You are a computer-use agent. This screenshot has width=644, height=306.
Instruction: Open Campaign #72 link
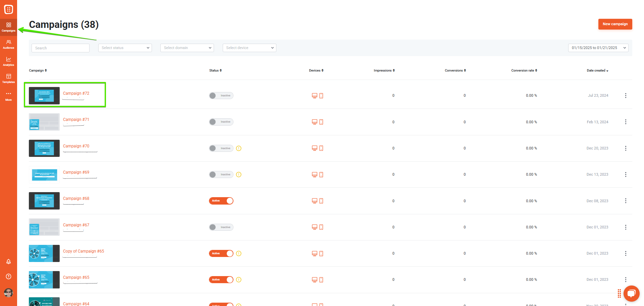[x=76, y=93]
